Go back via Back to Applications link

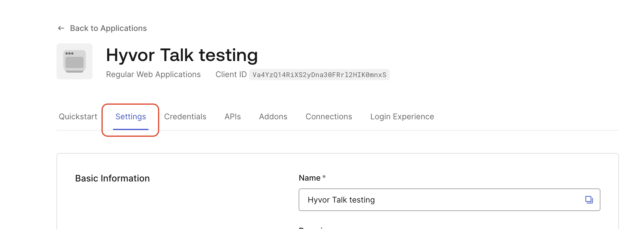coord(108,28)
